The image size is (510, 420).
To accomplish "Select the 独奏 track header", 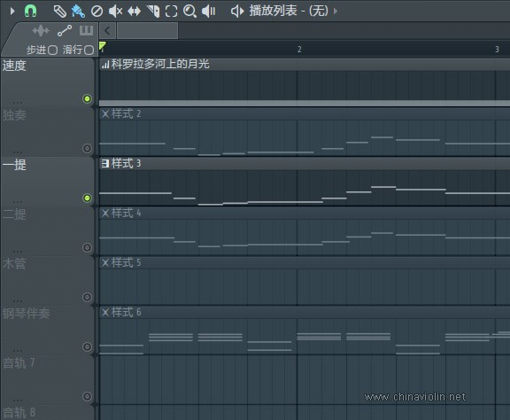I will click(x=48, y=132).
